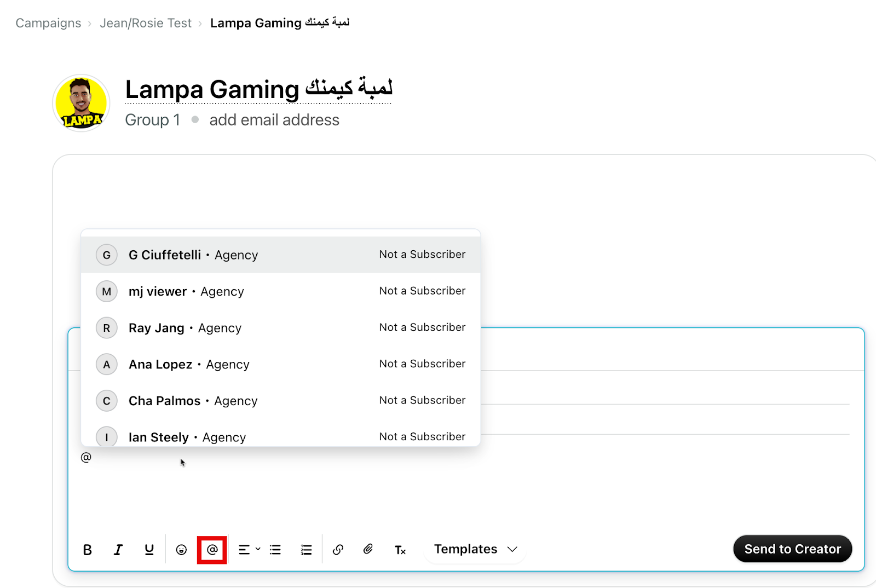Screen dimensions: 876x588
Task: Insert a bulleted list
Action: coord(275,550)
